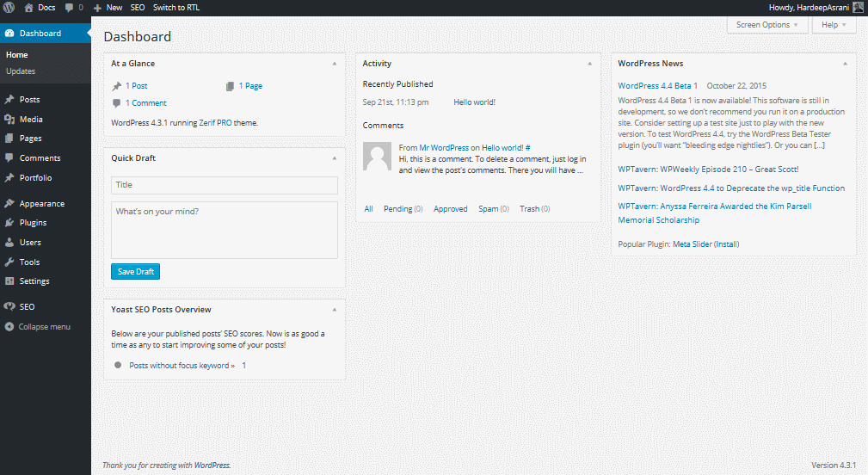Screen dimensions: 868x475
Task: Click the Appearance paintbrush icon
Action: point(9,204)
